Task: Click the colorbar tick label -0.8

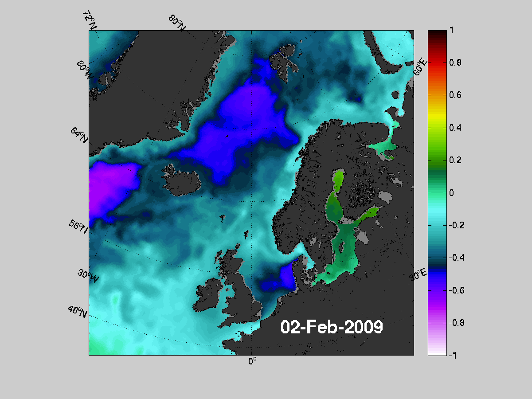Action: pos(456,323)
